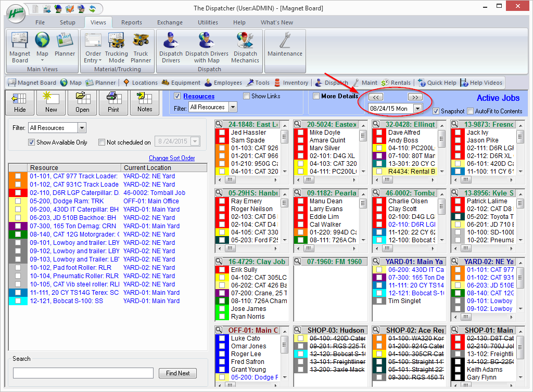Click the Notes toolbar button
The width and height of the screenshot is (533, 392).
[145, 102]
